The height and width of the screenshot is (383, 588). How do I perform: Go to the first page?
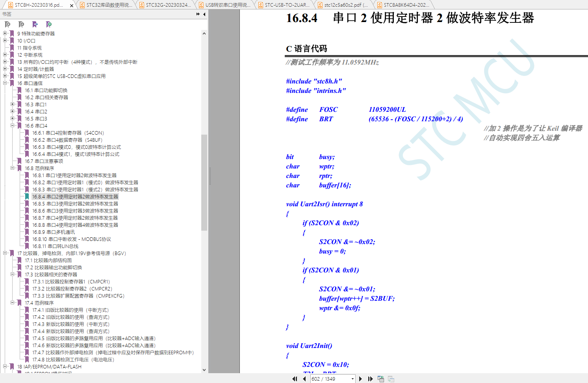(x=295, y=379)
